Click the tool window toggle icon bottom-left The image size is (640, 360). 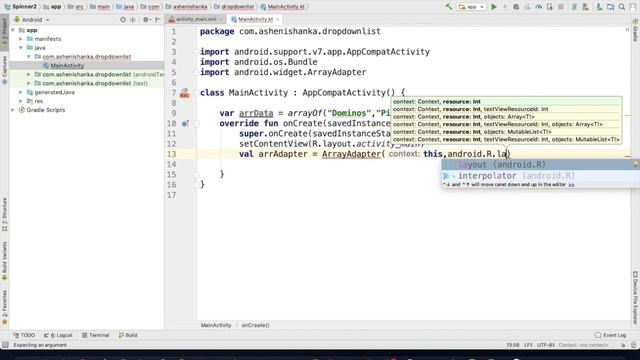(x=5, y=345)
